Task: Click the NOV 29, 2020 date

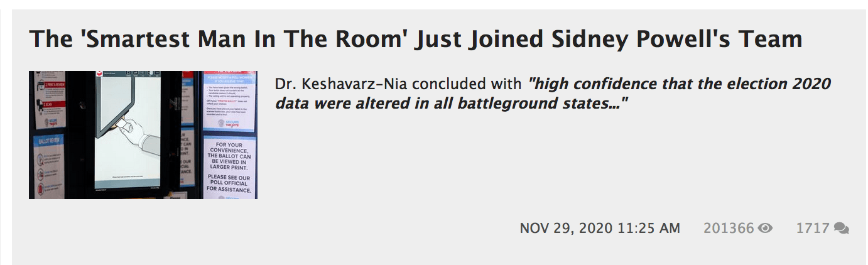Action: (565, 229)
